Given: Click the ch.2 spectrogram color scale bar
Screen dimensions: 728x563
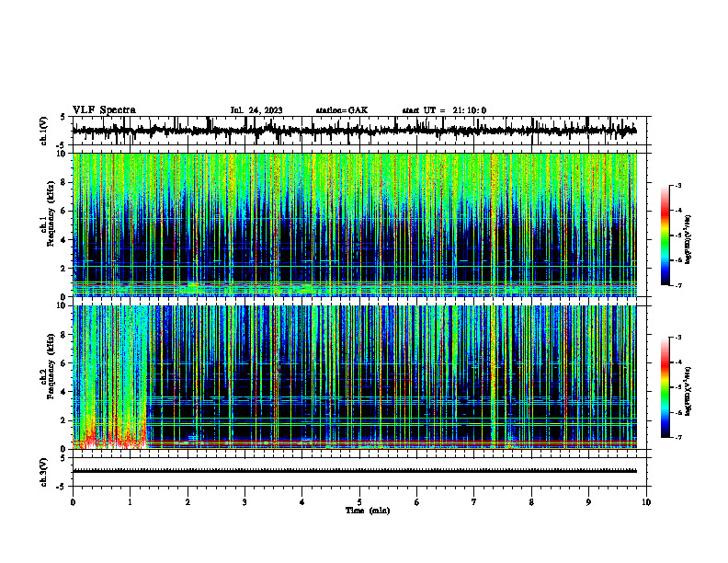Looking at the screenshot, I should coord(665,387).
